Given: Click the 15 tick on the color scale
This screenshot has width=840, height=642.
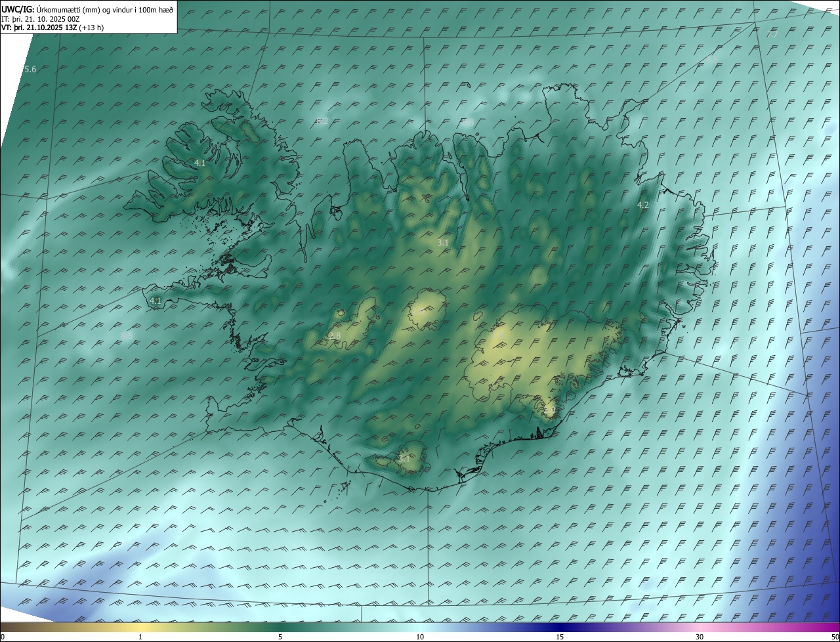Looking at the screenshot, I should (560, 637).
